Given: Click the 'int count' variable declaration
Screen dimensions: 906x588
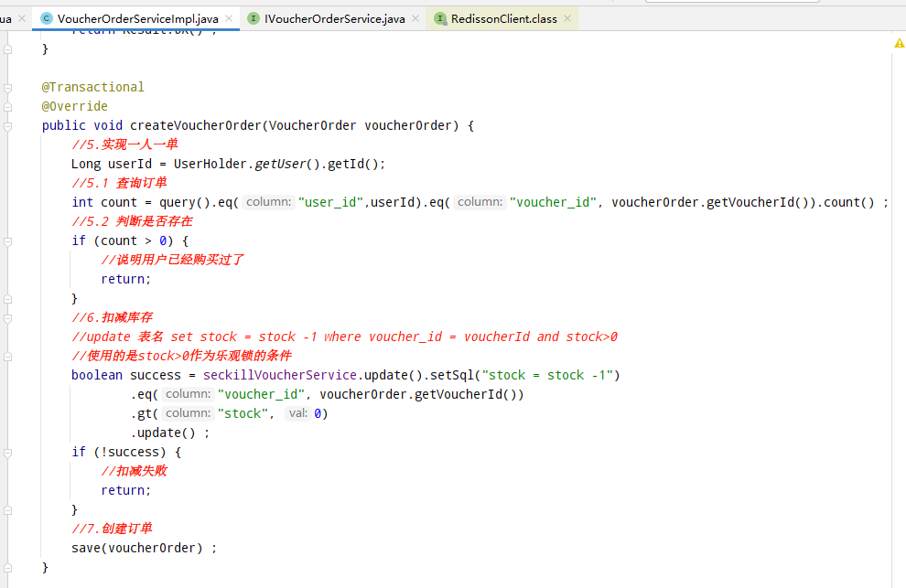Looking at the screenshot, I should 104,202.
